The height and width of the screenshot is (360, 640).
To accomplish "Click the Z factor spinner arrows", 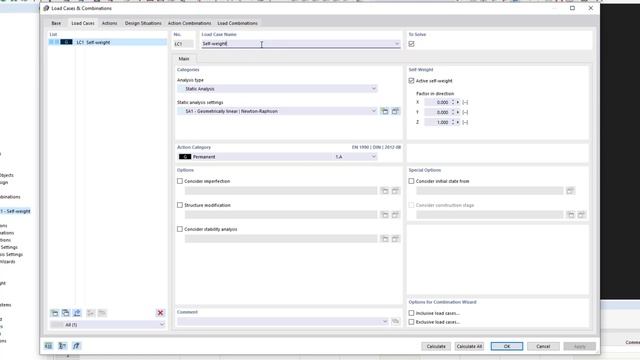I will coord(453,122).
